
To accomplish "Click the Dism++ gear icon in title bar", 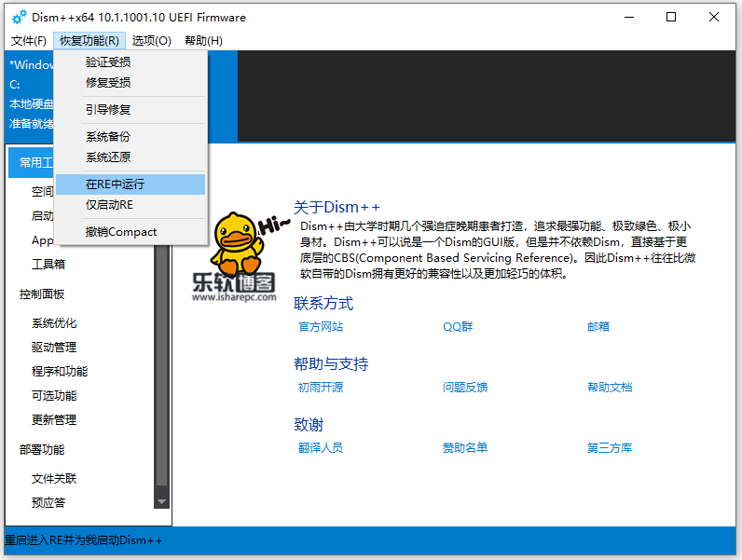I will coord(19,18).
